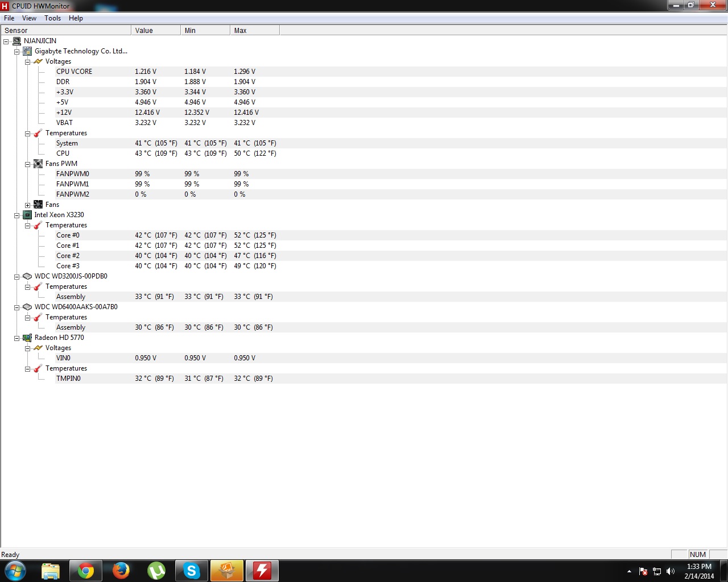Click the Max column header
Viewport: 728px width, 582px height.
tap(255, 30)
